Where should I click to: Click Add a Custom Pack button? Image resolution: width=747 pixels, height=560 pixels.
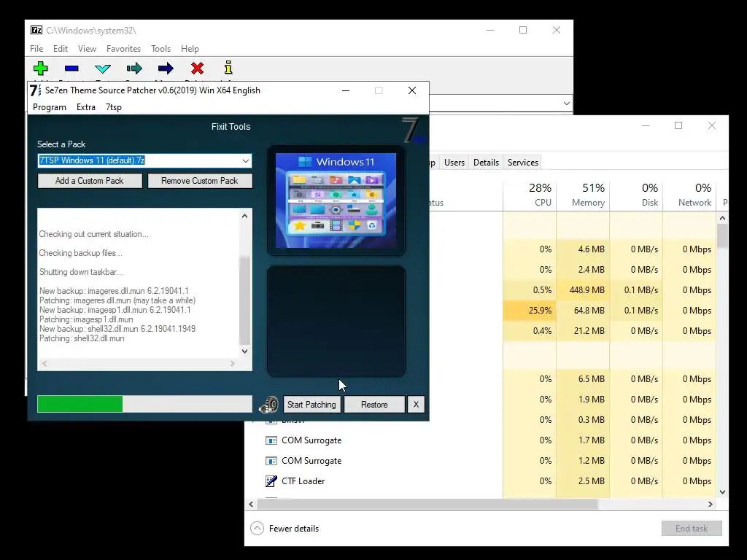(x=90, y=181)
